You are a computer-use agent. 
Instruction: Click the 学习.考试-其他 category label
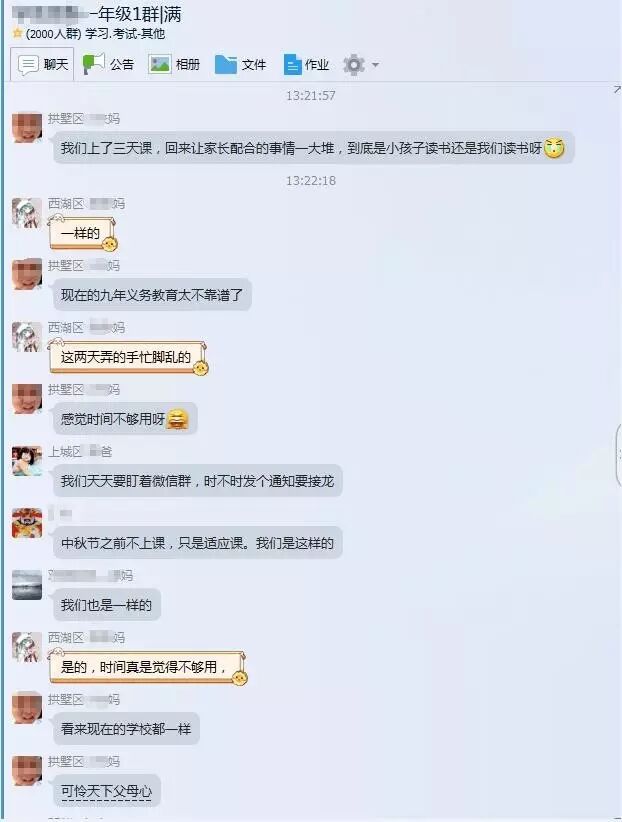click(125, 34)
